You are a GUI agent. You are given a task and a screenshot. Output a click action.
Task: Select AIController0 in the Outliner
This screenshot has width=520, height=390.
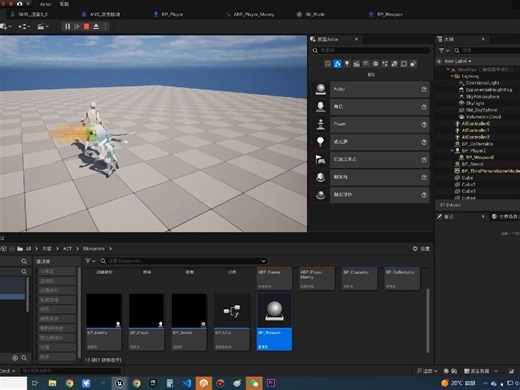[x=476, y=124]
